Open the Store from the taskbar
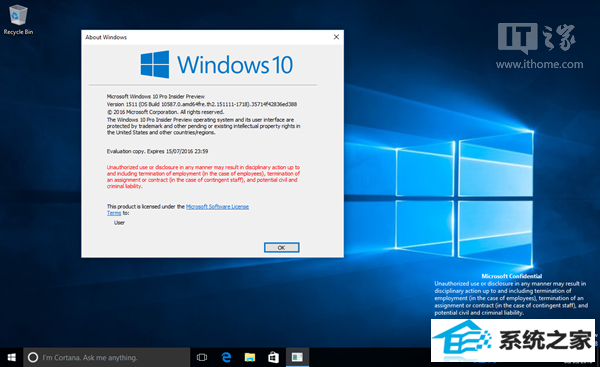This screenshot has height=367, width=600. click(x=273, y=357)
